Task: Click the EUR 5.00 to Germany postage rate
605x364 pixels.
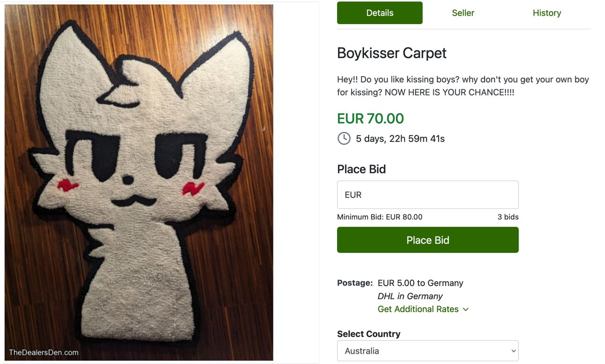Action: 420,283
